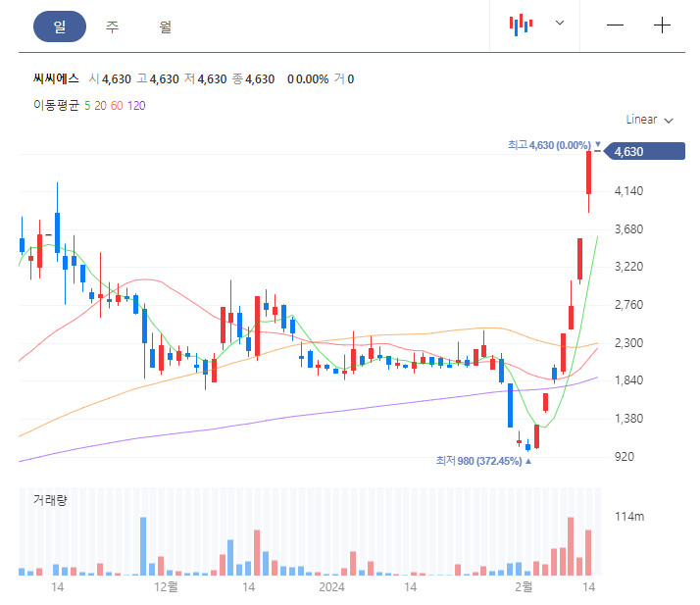Click the 0.00% change value

coord(312,79)
